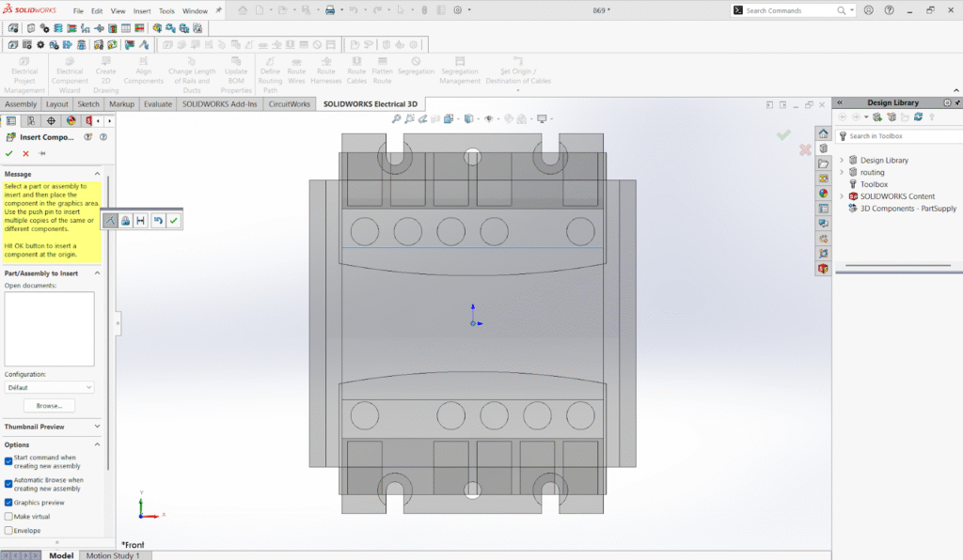Expand the SOLIDWORKS Content tree node
This screenshot has height=560, width=963.
[842, 196]
